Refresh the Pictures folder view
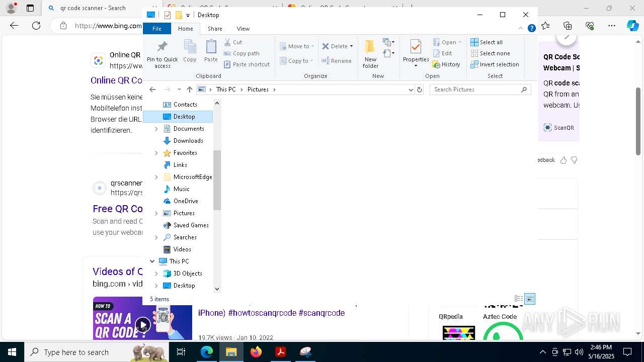 click(420, 89)
